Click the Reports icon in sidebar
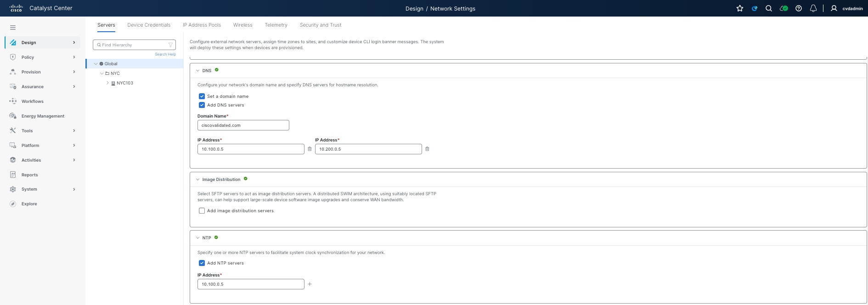Viewport: 868px width, 305px height. pyautogui.click(x=13, y=175)
